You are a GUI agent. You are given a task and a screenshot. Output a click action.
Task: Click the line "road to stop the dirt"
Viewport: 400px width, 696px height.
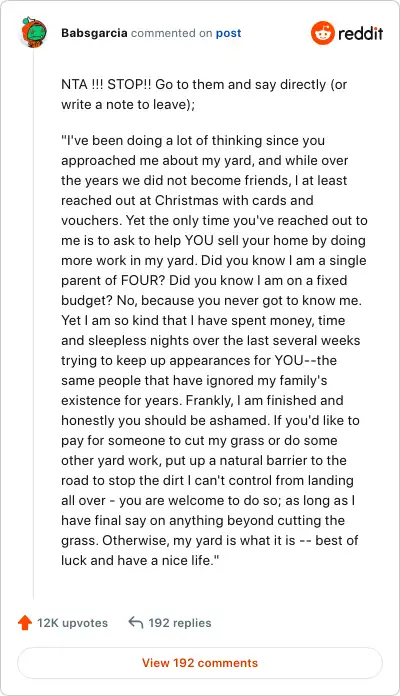(x=207, y=480)
